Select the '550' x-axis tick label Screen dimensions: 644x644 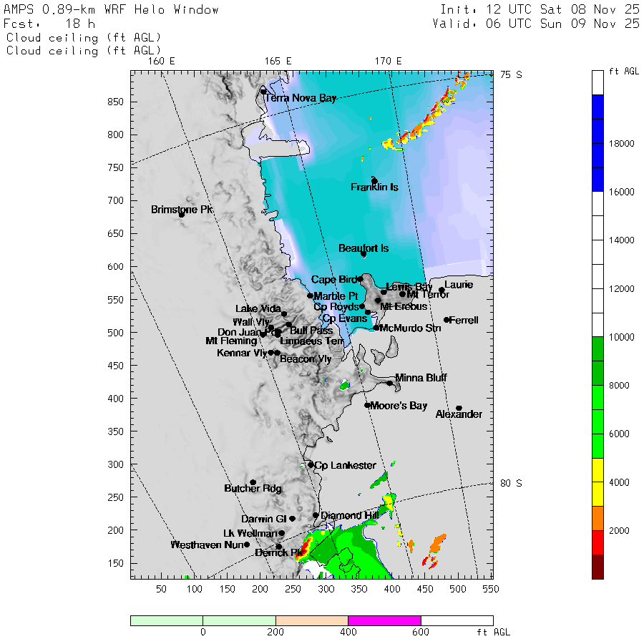pos(491,590)
